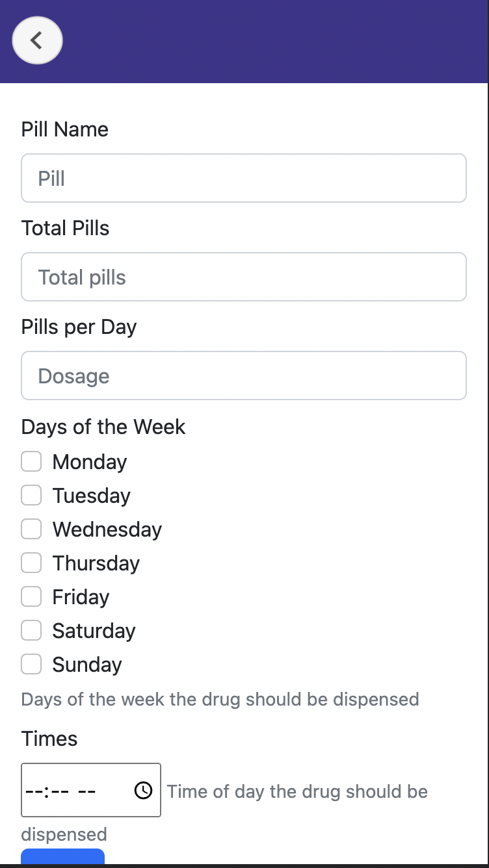Check the Tuesday dispensing day

pyautogui.click(x=31, y=495)
